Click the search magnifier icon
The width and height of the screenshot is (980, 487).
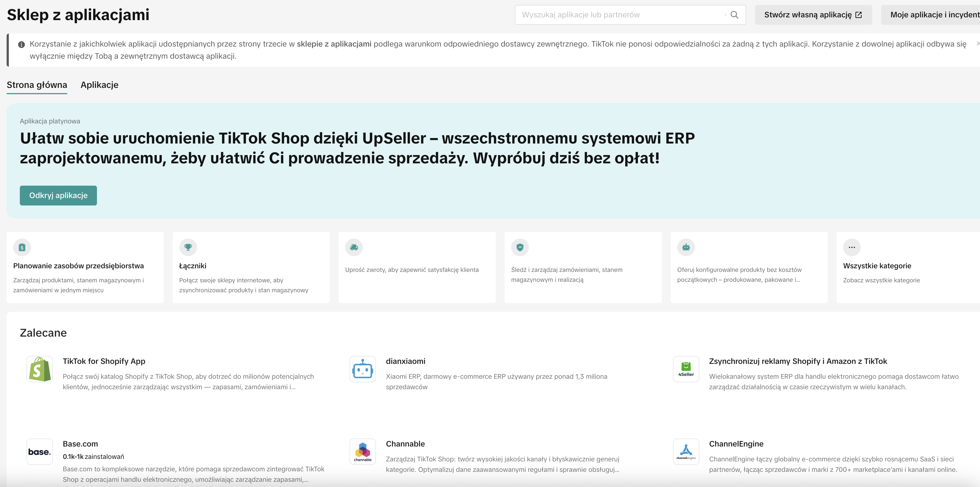point(734,15)
